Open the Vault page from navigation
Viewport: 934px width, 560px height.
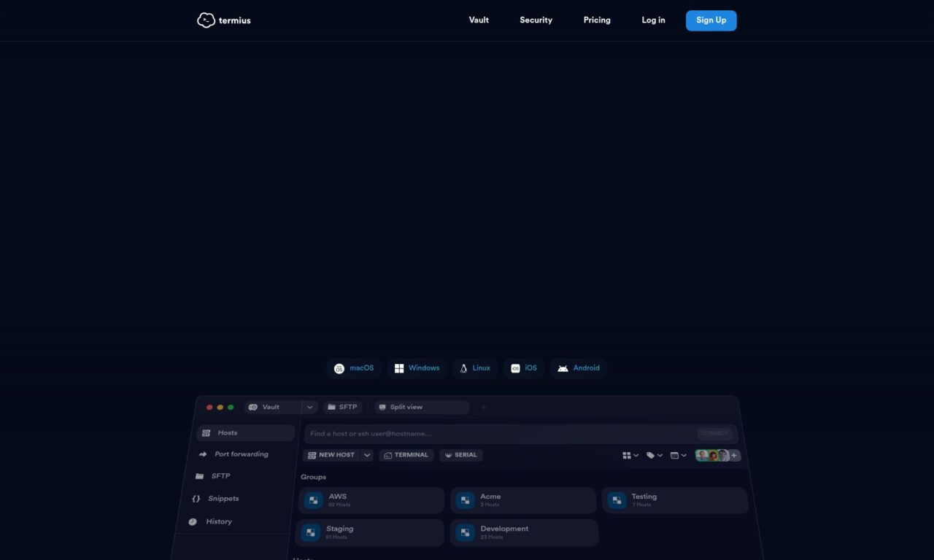coord(479,20)
